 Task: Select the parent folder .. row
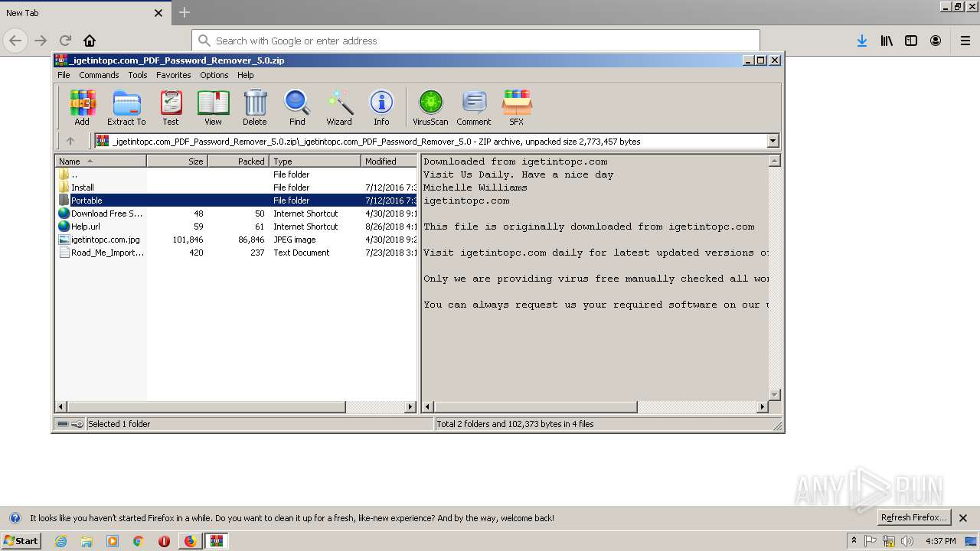tap(236, 174)
